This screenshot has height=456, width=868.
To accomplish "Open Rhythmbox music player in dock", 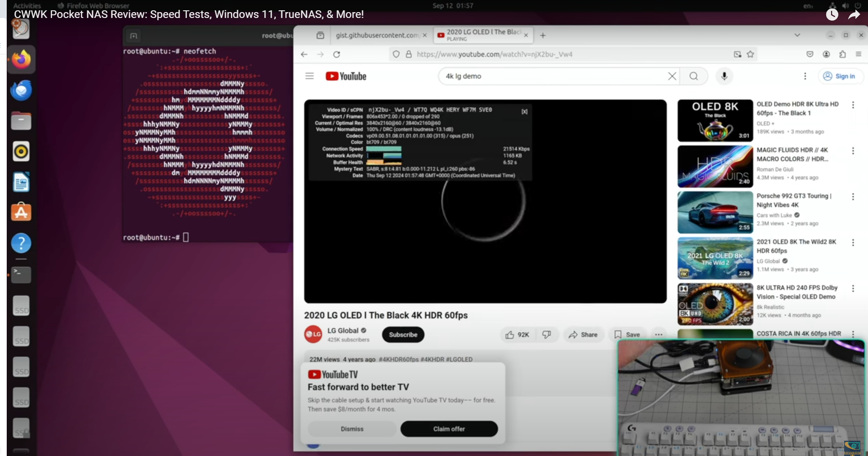I will click(21, 151).
